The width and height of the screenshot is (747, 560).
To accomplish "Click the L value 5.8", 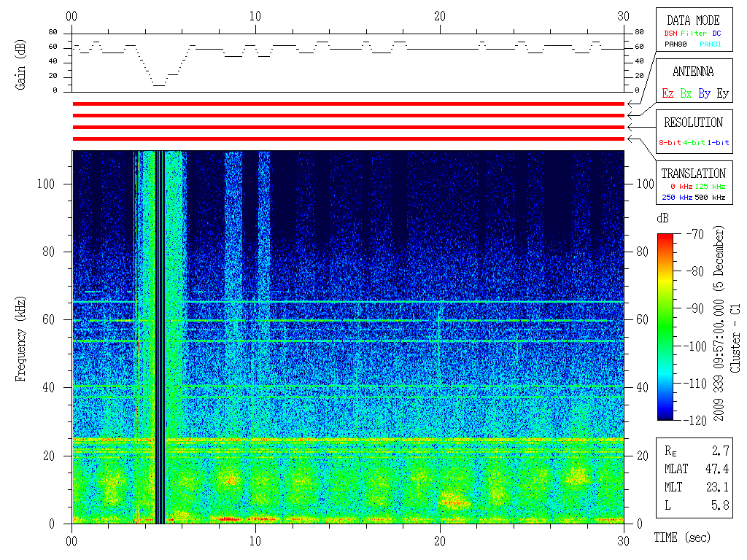I will (720, 505).
